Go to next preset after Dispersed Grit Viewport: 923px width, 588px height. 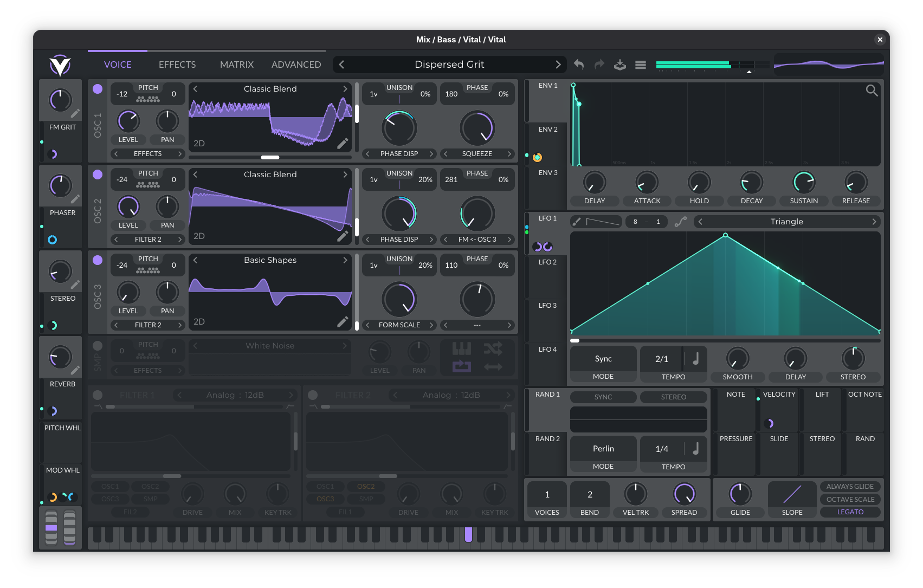pyautogui.click(x=558, y=64)
